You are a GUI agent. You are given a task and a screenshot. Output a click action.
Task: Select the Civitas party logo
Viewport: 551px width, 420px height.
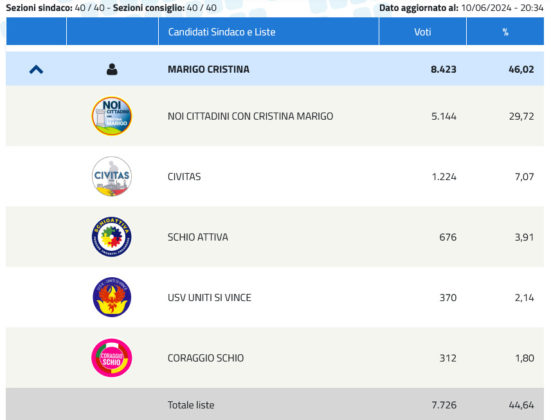coord(112,176)
